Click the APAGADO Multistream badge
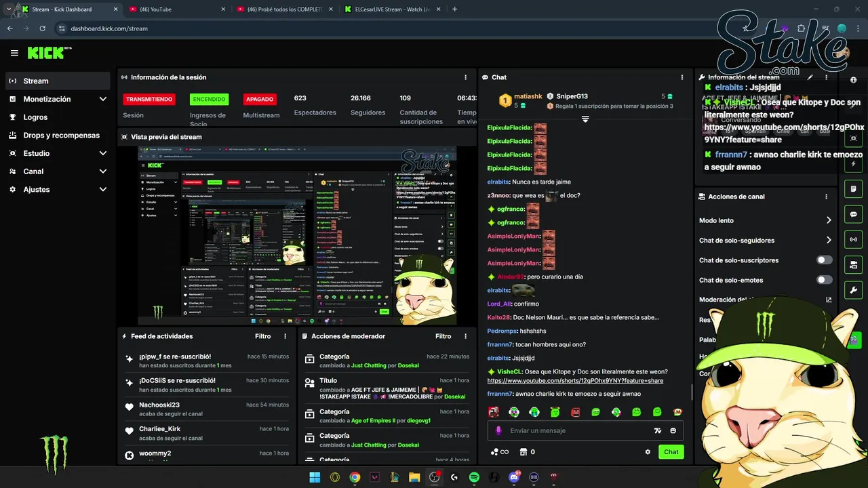The width and height of the screenshot is (868, 488). (260, 99)
